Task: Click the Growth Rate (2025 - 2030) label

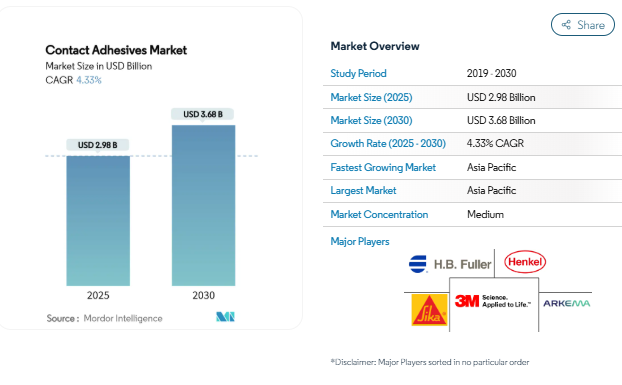Action: tap(388, 143)
